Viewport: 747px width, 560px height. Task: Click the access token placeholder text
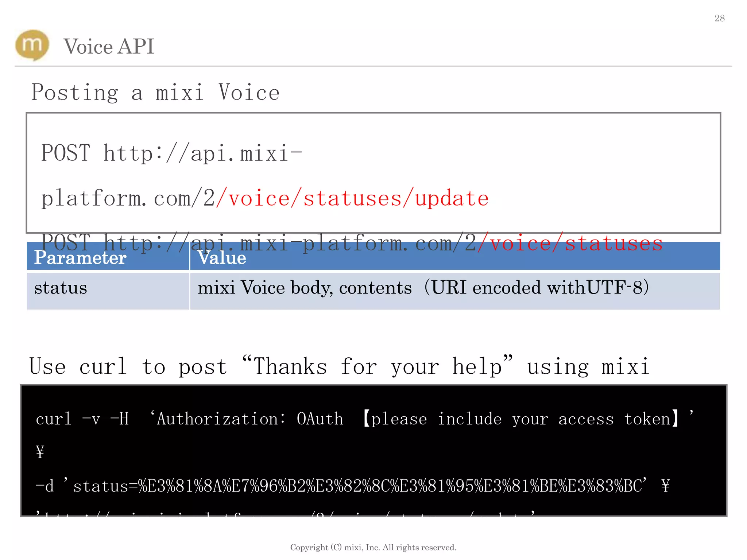(522, 419)
